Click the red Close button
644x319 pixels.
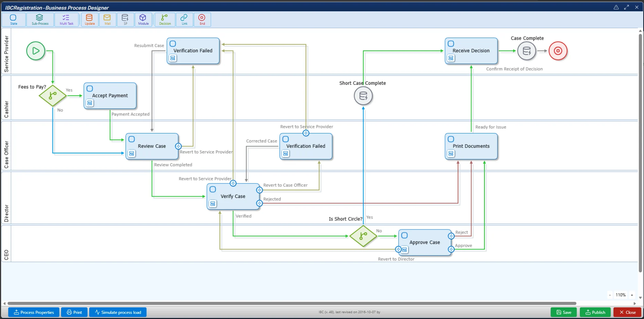click(x=628, y=312)
